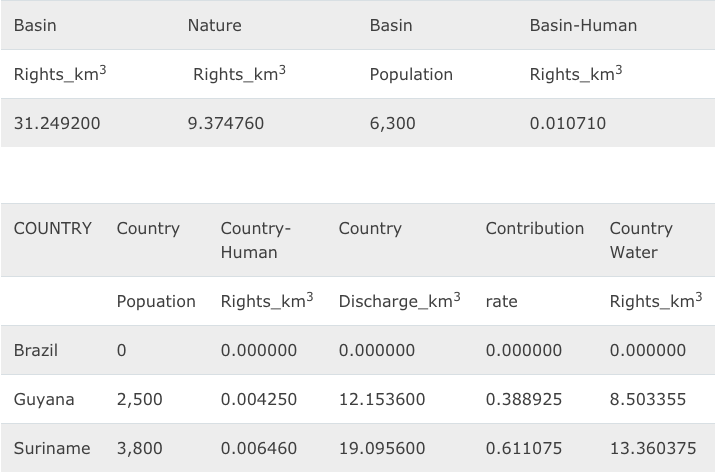The height and width of the screenshot is (474, 715).
Task: Click the Basin population value 6,300
Action: 392,124
